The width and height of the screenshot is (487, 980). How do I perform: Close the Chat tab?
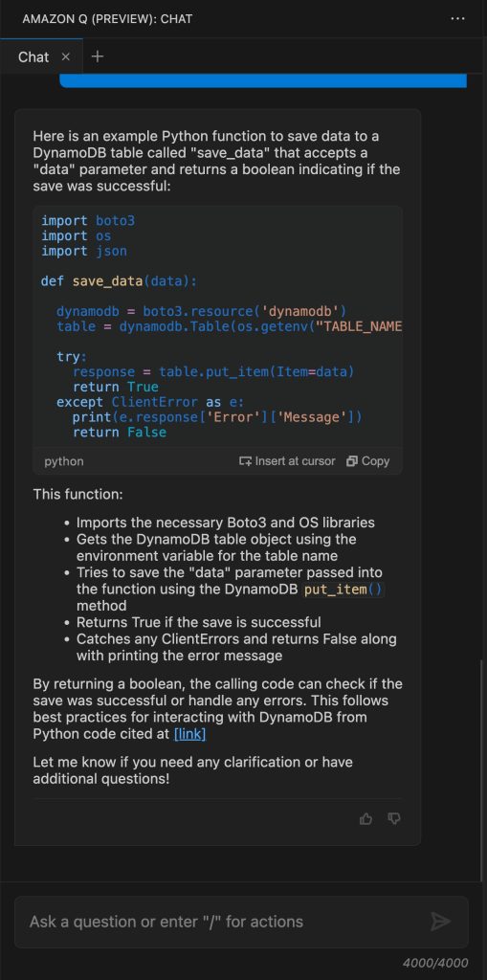click(x=66, y=56)
